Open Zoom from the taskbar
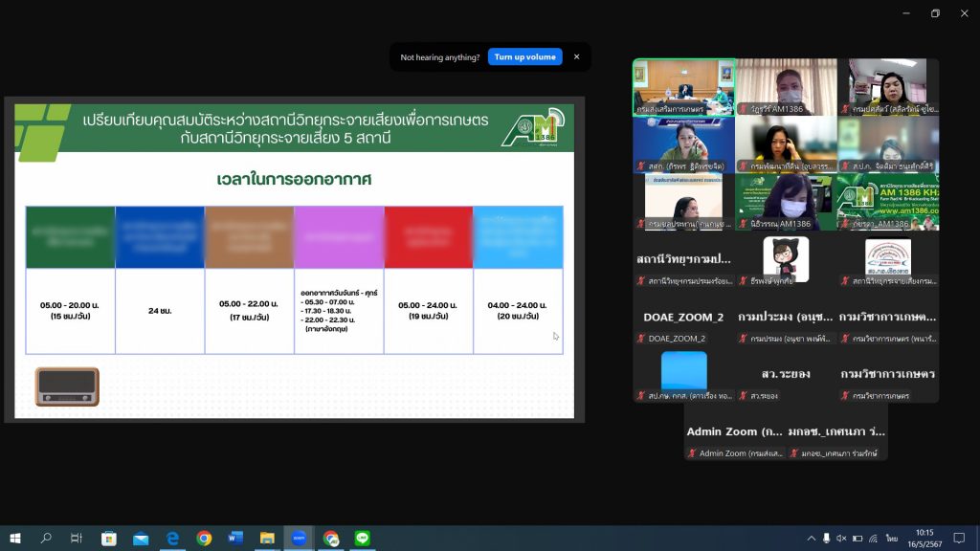980x551 pixels. [x=299, y=539]
